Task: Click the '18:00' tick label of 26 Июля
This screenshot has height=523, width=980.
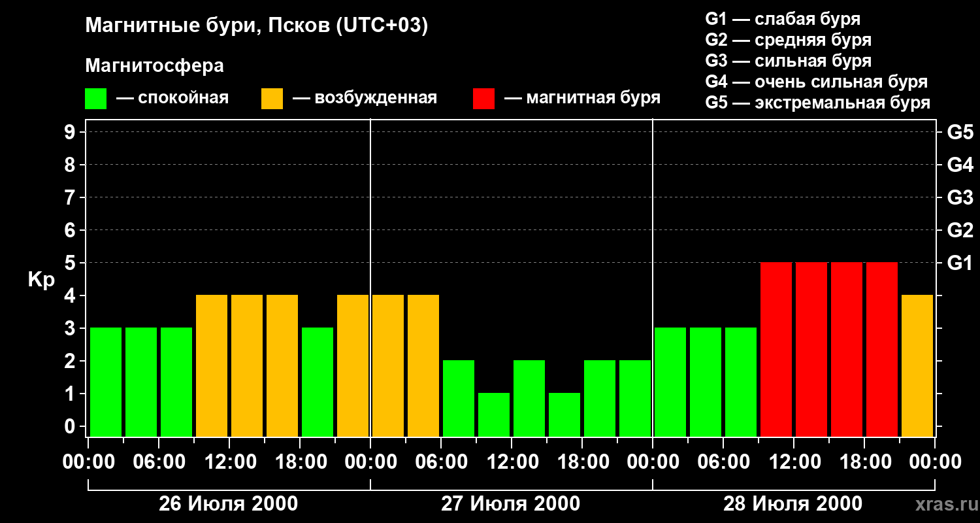Action: click(300, 462)
